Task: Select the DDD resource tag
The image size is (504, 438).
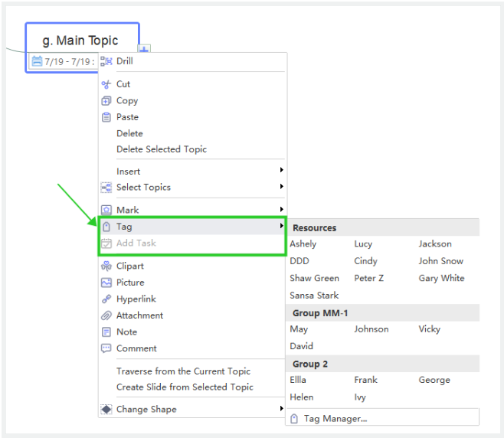Action: (299, 261)
